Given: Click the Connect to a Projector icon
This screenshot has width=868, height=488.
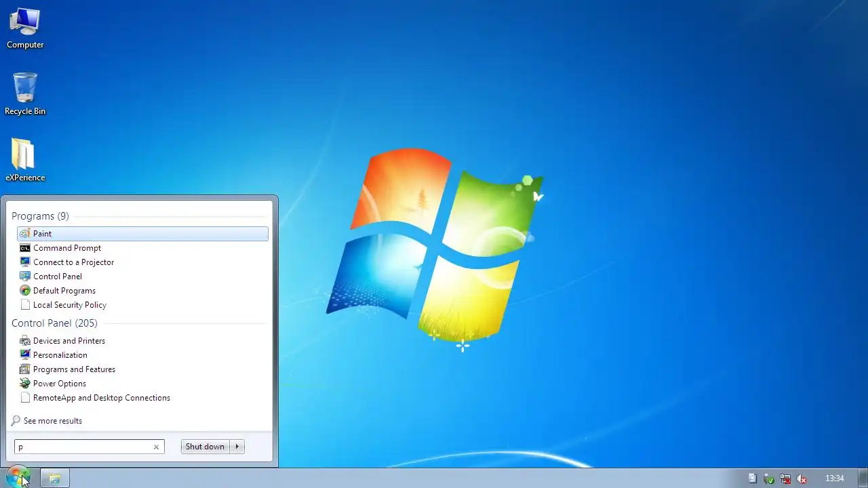Looking at the screenshot, I should [25, 262].
